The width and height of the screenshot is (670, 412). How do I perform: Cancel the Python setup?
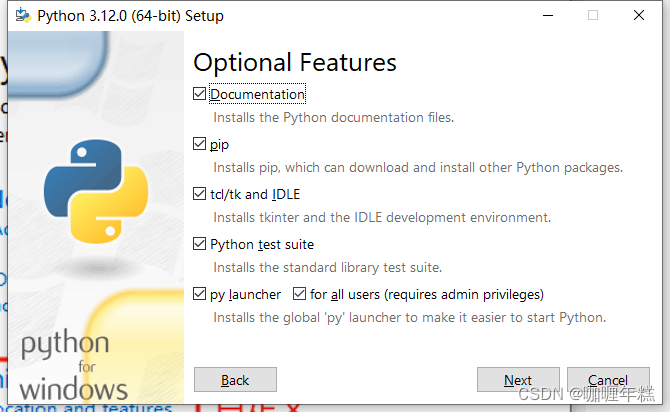tap(608, 380)
